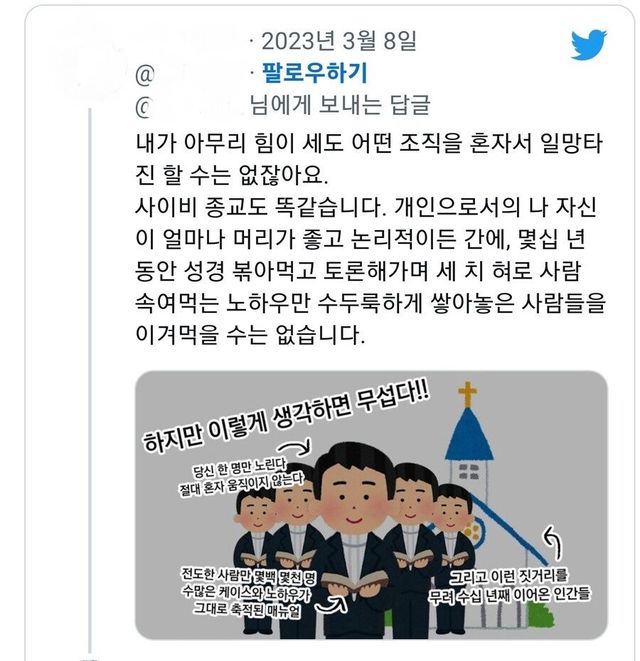Click the church tower window
This screenshot has width=640, height=661.
(469, 472)
